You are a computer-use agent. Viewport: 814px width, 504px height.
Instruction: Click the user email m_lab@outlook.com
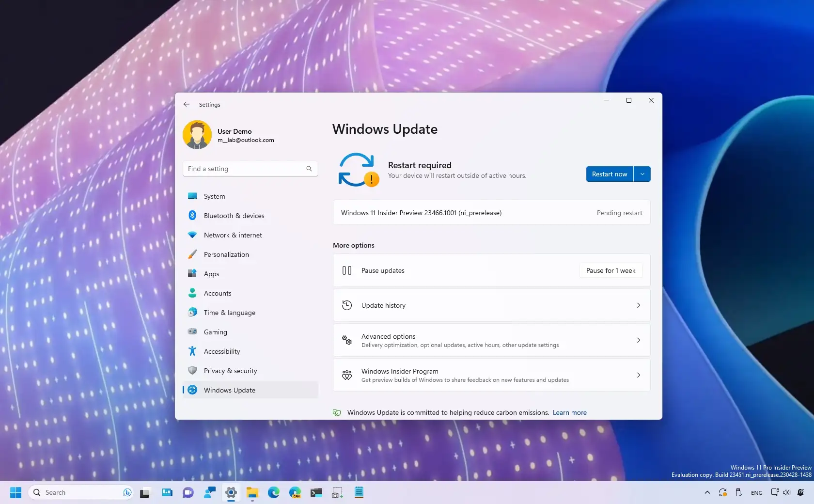click(x=246, y=140)
